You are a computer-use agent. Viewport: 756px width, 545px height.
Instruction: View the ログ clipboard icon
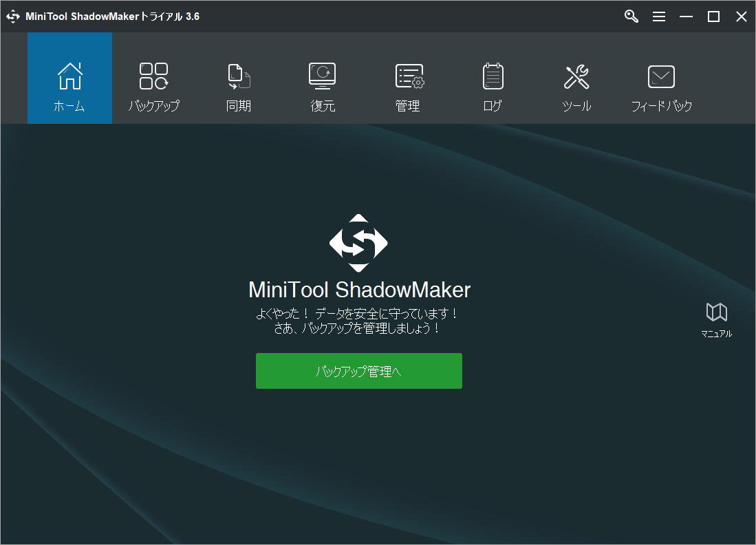493,76
